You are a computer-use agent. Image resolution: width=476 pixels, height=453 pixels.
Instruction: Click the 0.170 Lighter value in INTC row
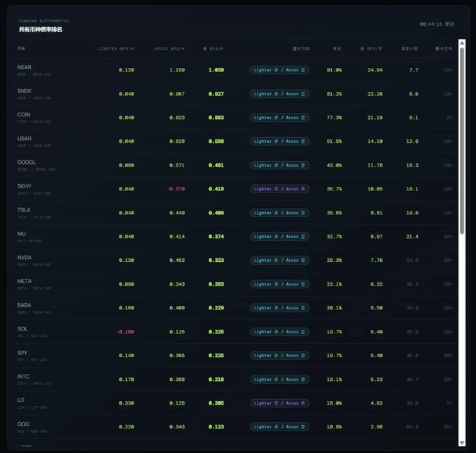pos(126,379)
